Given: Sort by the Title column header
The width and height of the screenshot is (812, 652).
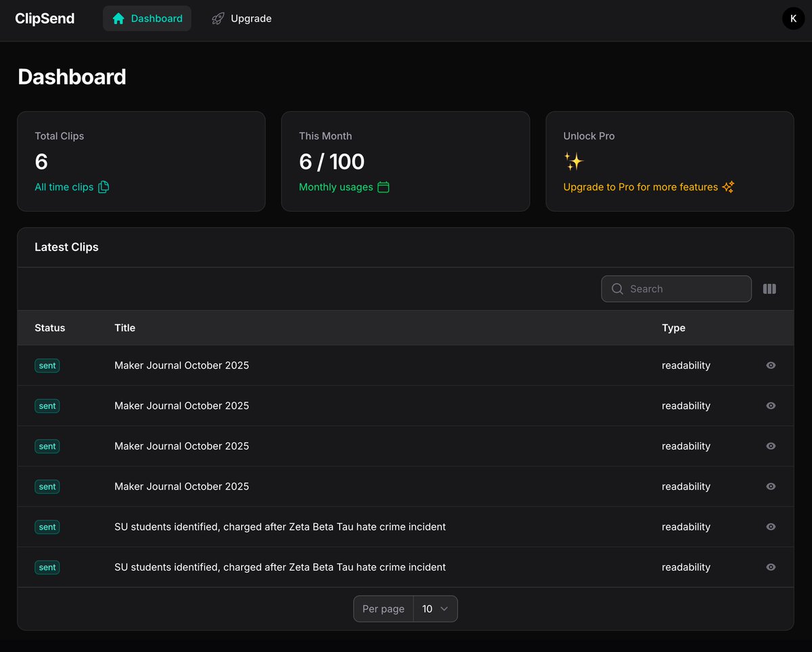Looking at the screenshot, I should tap(125, 328).
